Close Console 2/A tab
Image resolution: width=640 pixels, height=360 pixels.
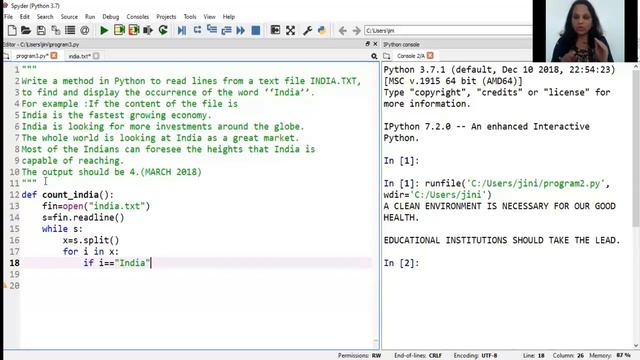430,56
